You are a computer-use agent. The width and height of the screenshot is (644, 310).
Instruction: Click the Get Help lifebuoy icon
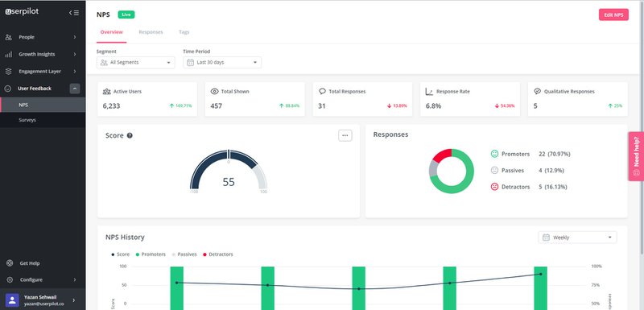tap(10, 263)
